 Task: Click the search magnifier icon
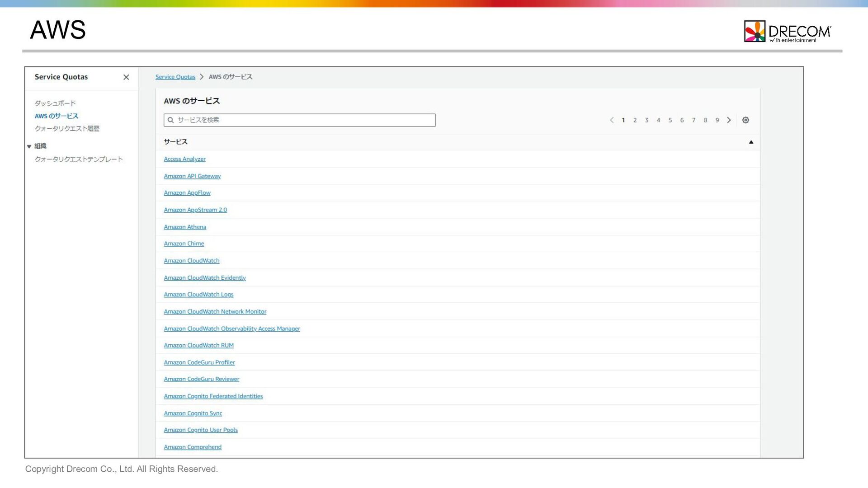[170, 120]
